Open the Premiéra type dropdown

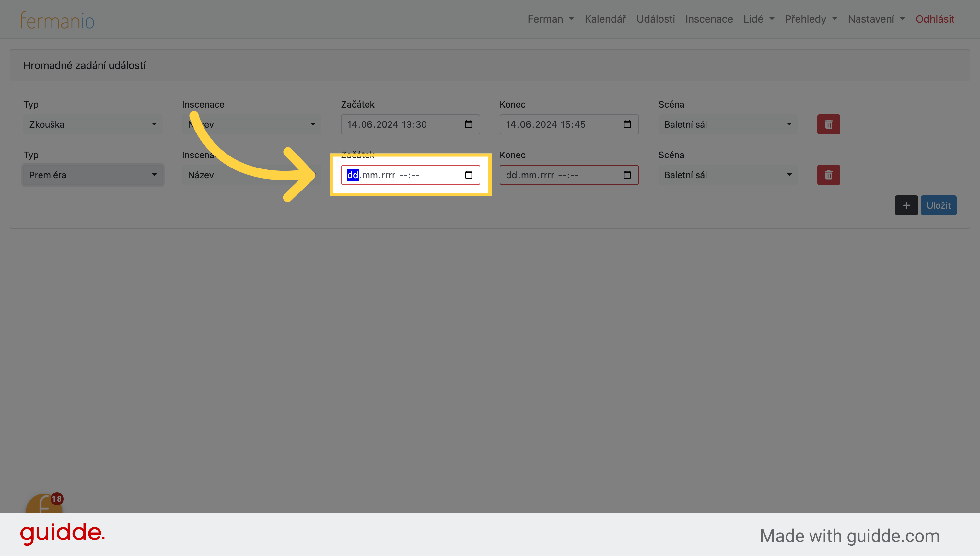tap(93, 175)
